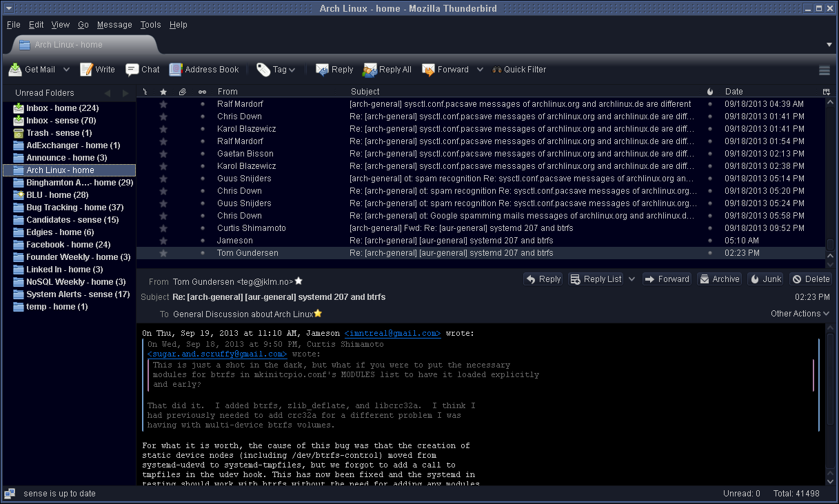Click the Get Mail toolbar button
Viewport: 839px width, 504px height.
[32, 70]
